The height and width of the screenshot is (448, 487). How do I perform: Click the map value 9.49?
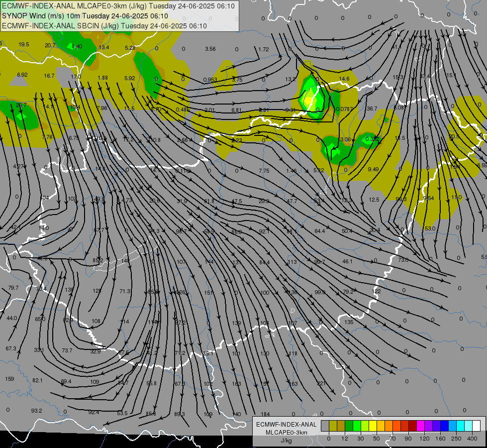click(x=373, y=169)
